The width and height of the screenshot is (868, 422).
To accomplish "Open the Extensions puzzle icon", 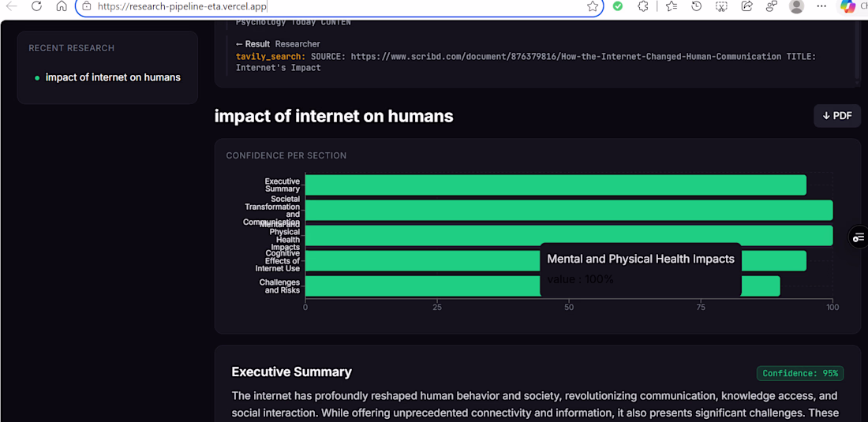I will [x=642, y=6].
